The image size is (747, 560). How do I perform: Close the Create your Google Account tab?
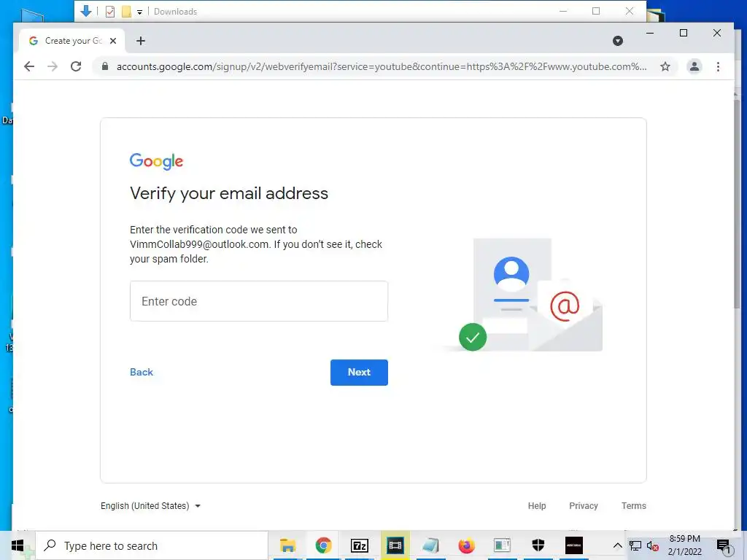click(113, 41)
